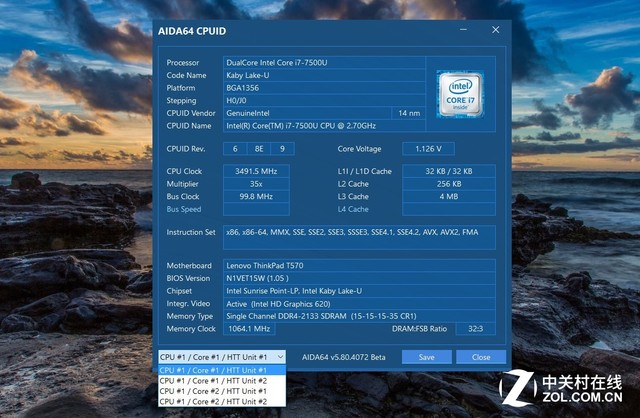The width and height of the screenshot is (640, 418).
Task: Click the Instruction Set list field
Action: click(x=359, y=237)
